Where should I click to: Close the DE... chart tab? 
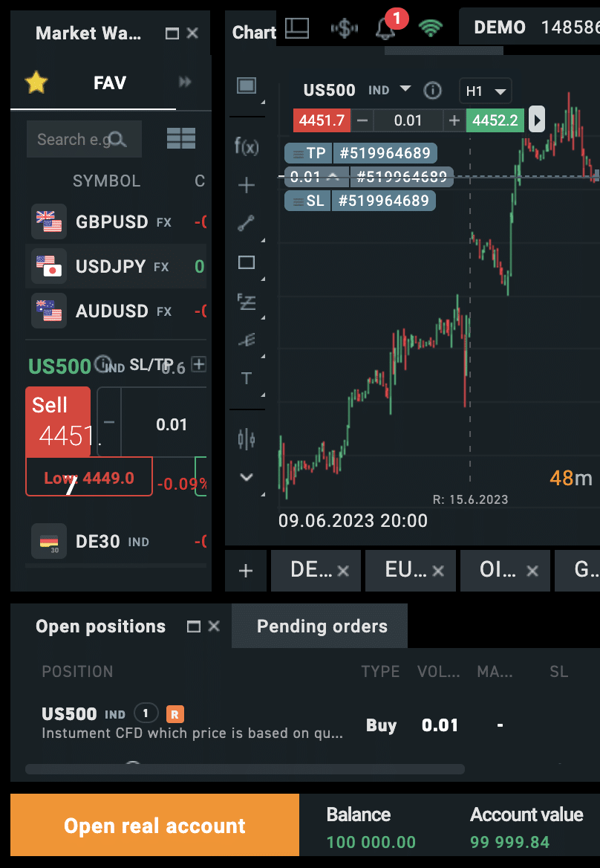click(x=343, y=571)
